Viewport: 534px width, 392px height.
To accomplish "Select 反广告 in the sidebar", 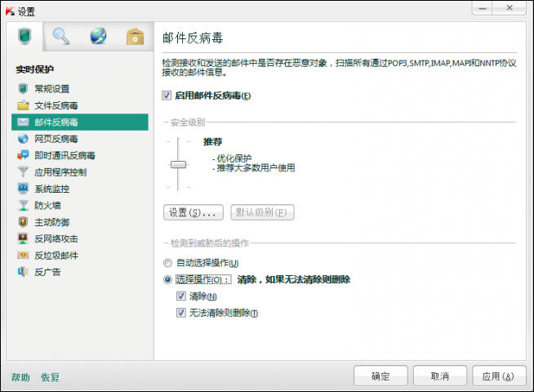I will (80, 272).
